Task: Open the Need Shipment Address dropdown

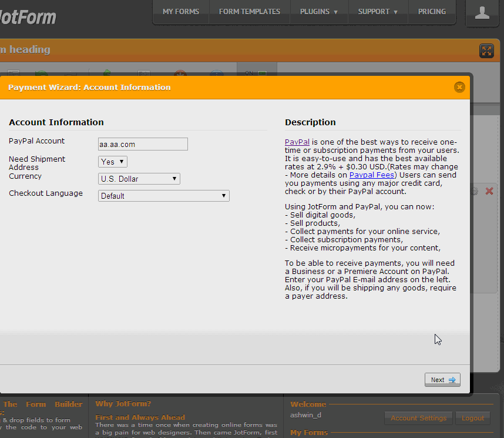Action: [113, 162]
